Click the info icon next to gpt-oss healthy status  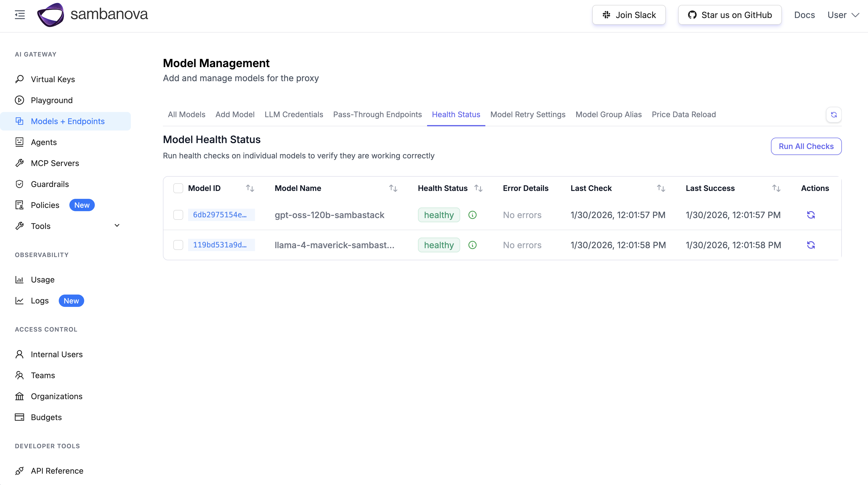pos(473,215)
